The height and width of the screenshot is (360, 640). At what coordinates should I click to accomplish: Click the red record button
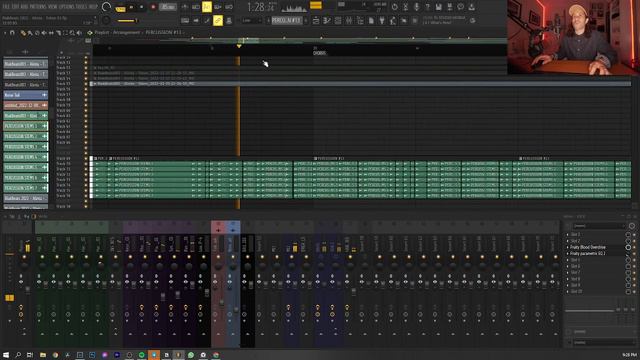(153, 7)
